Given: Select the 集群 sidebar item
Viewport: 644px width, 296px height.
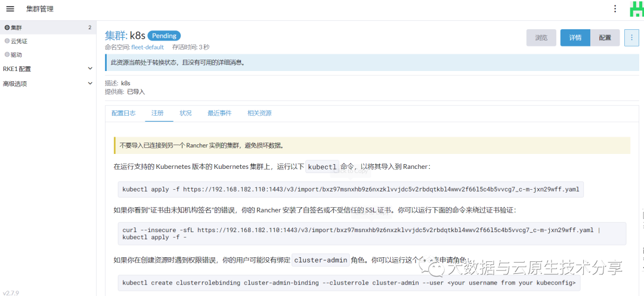Looking at the screenshot, I should point(48,27).
